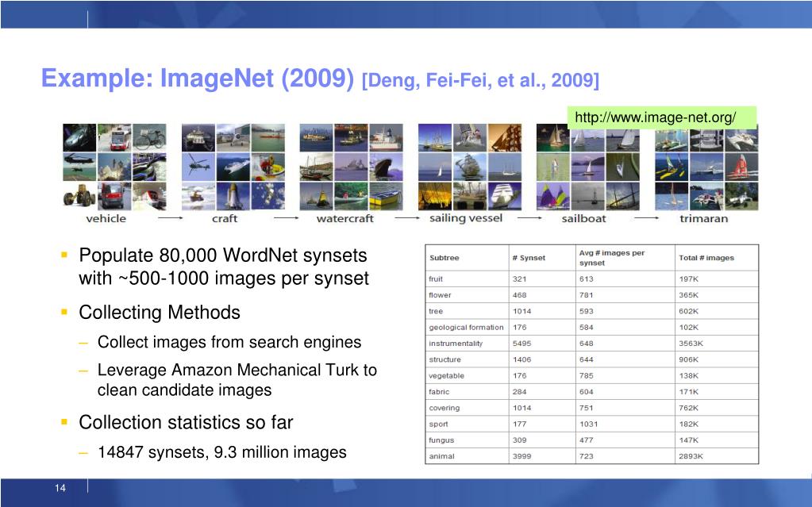Click average '593' in tree row
This screenshot has height=507, width=812.
pyautogui.click(x=587, y=311)
